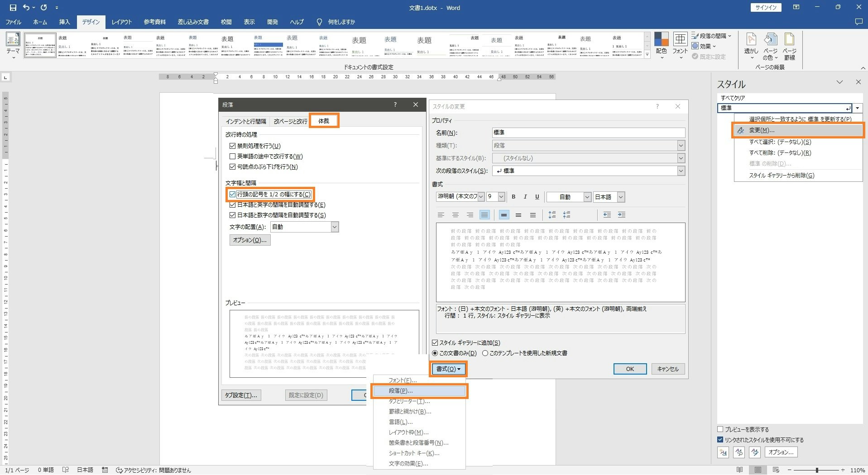
Task: Toggle 句読点のぶら下げを行う checkbox
Action: pyautogui.click(x=233, y=166)
